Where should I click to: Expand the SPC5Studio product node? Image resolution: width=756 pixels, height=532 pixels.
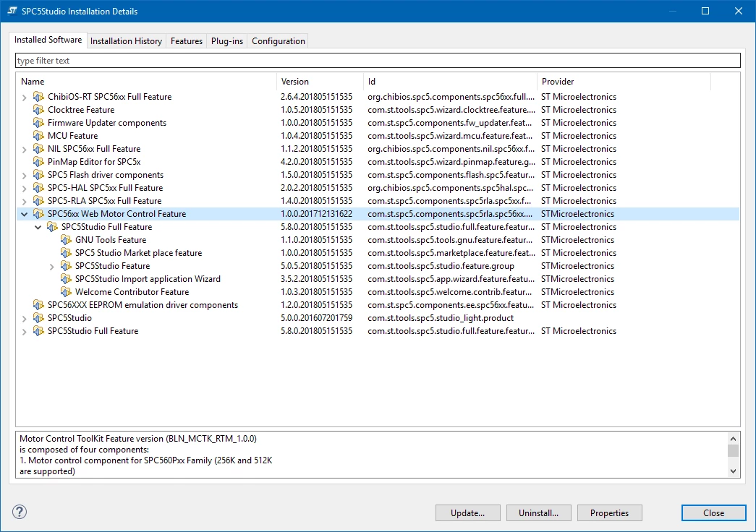click(24, 319)
